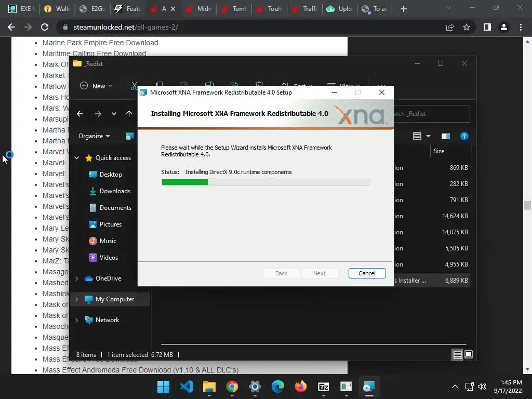Open Chrome's three-dot menu

pos(521,27)
